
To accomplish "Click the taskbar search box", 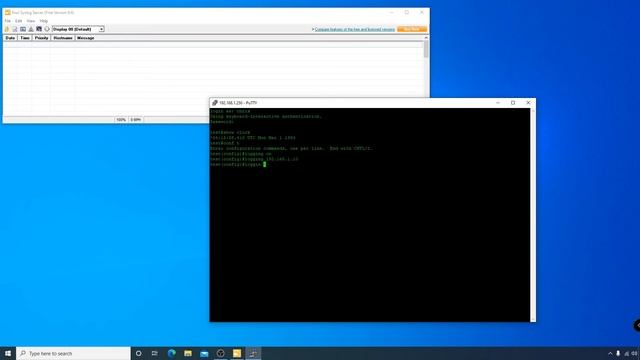I will tap(73, 353).
